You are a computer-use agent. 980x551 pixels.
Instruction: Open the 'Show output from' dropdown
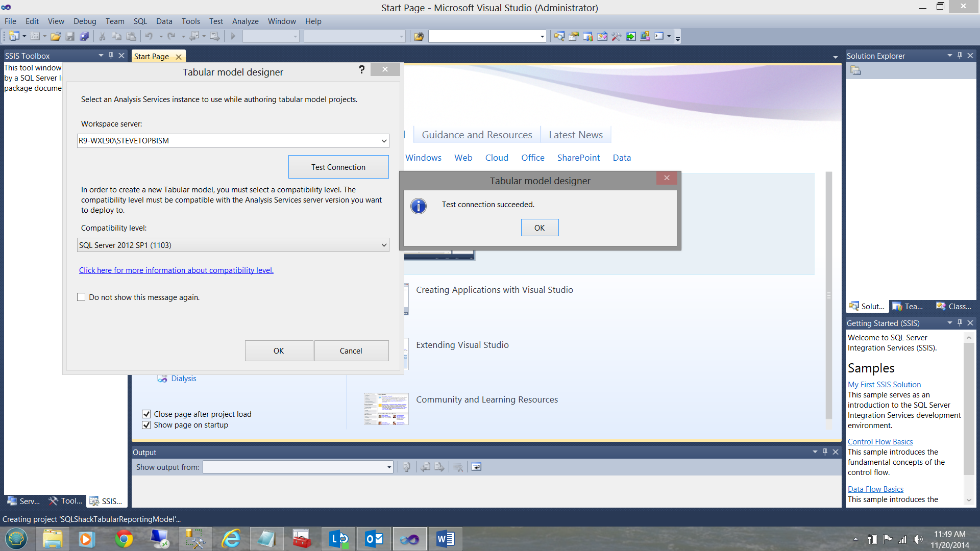[388, 467]
